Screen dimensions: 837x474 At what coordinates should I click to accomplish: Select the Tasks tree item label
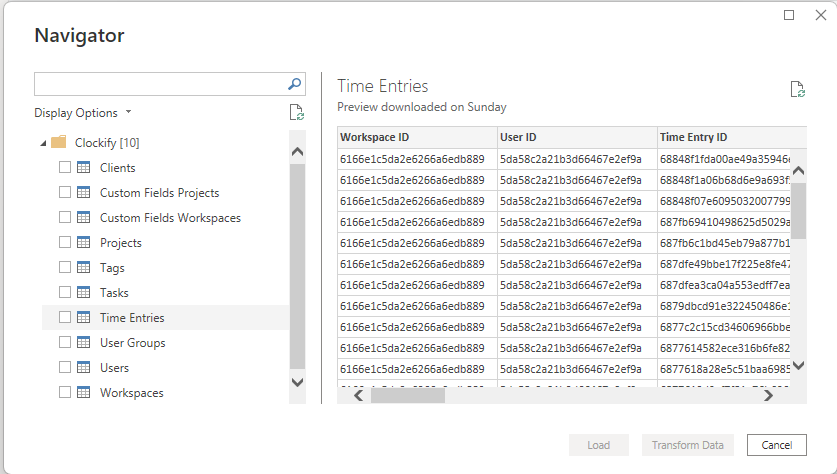[114, 293]
